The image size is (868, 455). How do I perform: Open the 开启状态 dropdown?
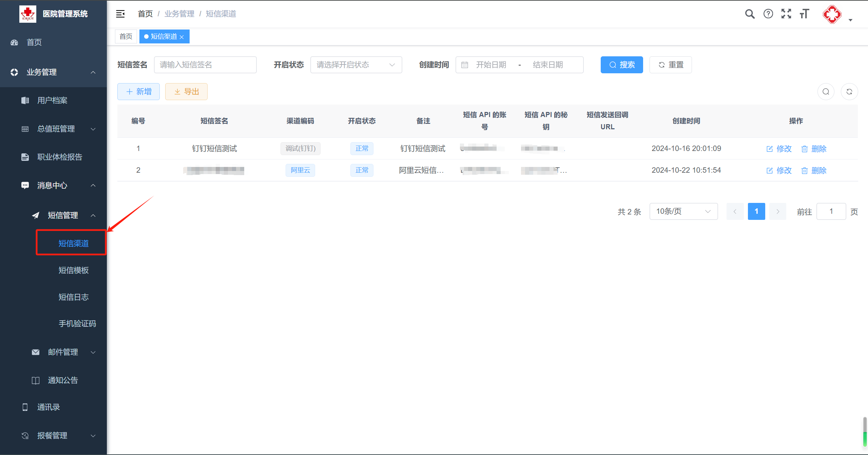pyautogui.click(x=356, y=65)
